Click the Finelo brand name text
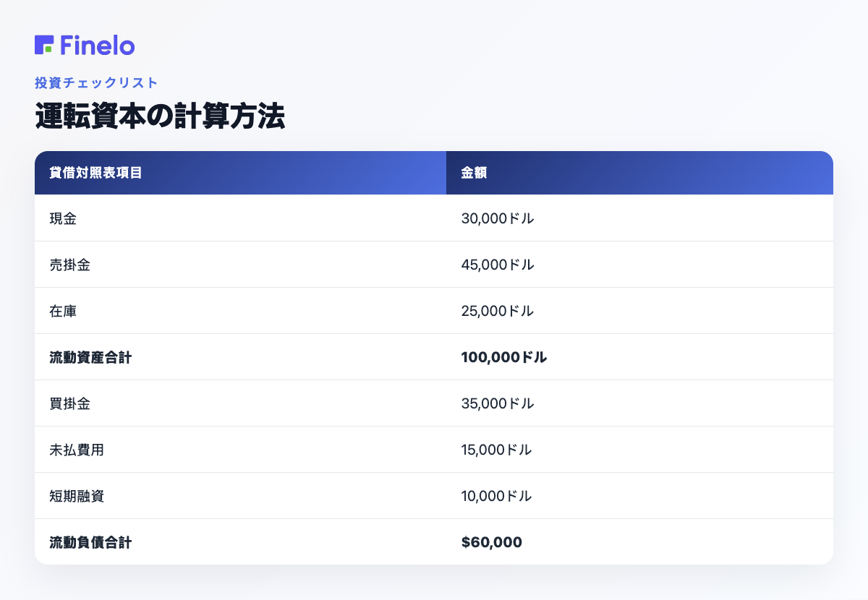868x600 pixels. (x=98, y=45)
